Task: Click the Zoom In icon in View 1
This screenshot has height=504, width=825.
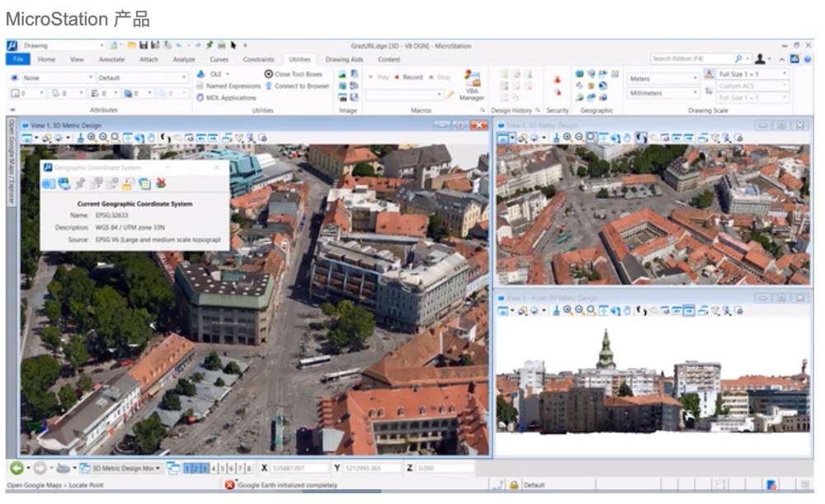Action: coord(92,138)
